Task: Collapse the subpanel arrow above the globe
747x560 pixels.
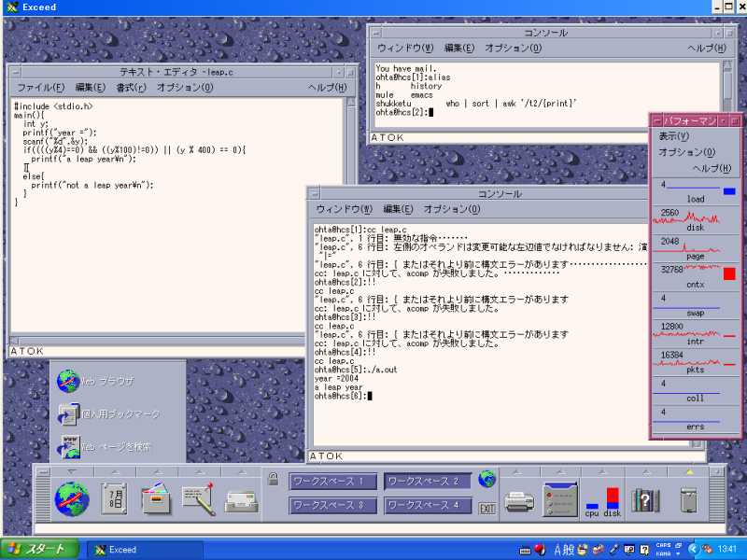Action: 72,471
